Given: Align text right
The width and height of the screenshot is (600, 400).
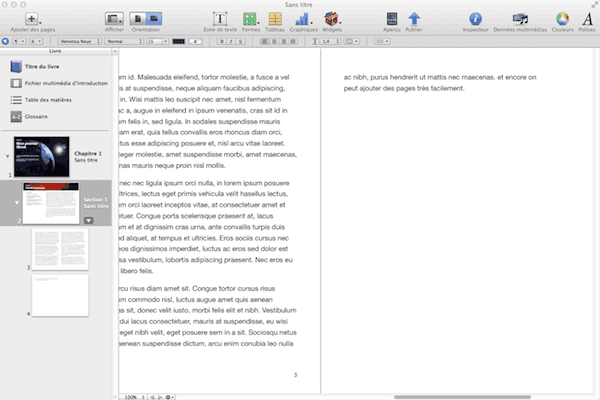Looking at the screenshot, I should tap(284, 41).
